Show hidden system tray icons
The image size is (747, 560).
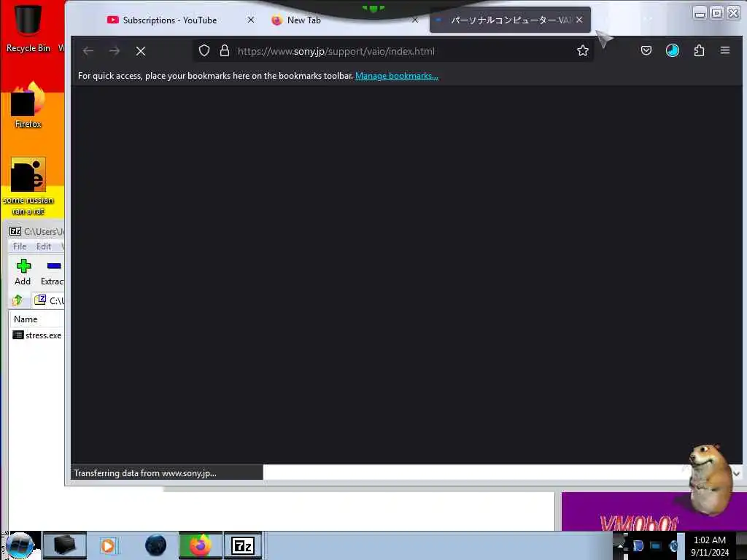click(621, 545)
